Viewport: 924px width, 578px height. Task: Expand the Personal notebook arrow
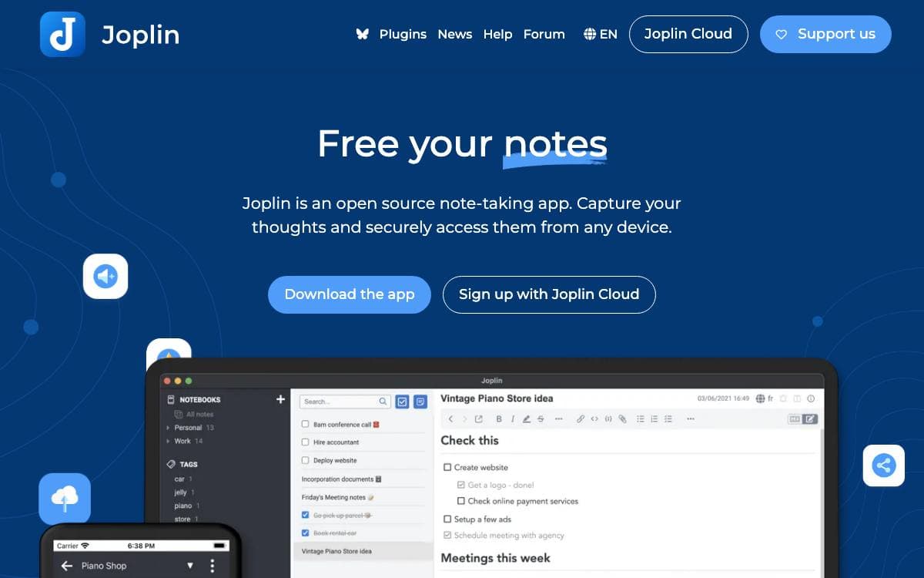(x=168, y=428)
